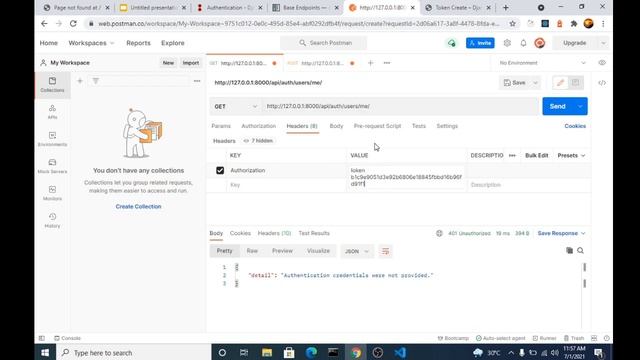Screen dimensions: 640x360
Task: Open the user avatar menu in Postman
Action: tap(540, 43)
